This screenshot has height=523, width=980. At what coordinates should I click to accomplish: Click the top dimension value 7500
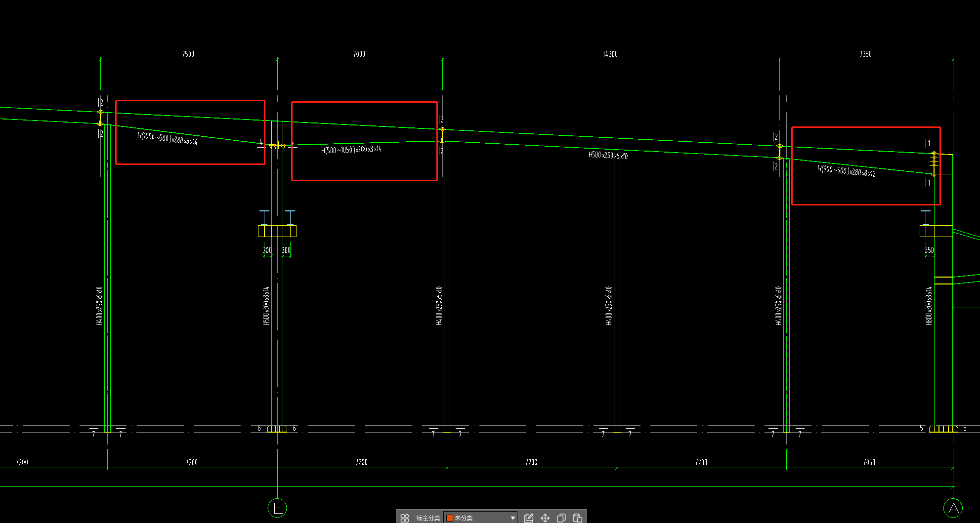188,54
